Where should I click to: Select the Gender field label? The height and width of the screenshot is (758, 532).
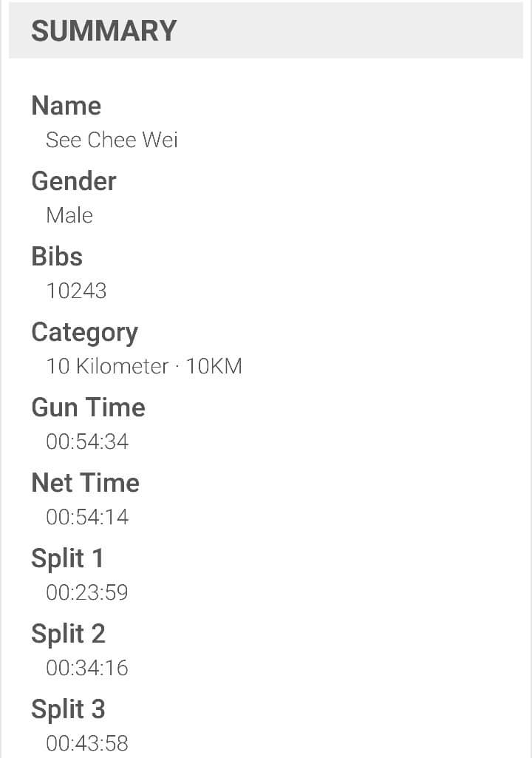[74, 181]
